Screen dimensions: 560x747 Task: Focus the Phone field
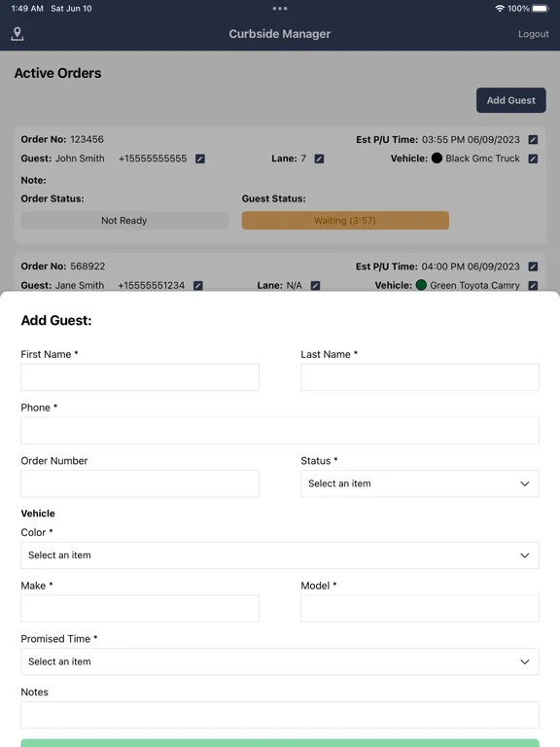(280, 431)
